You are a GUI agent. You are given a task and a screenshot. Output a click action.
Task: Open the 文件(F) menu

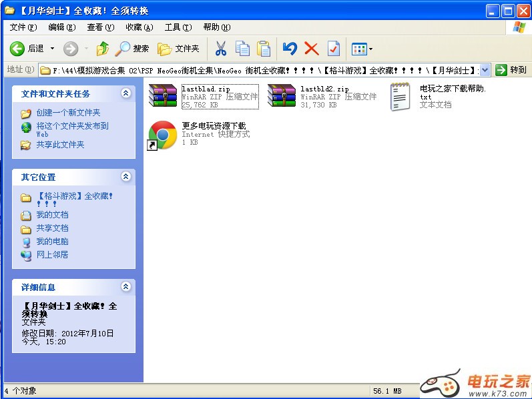point(23,27)
